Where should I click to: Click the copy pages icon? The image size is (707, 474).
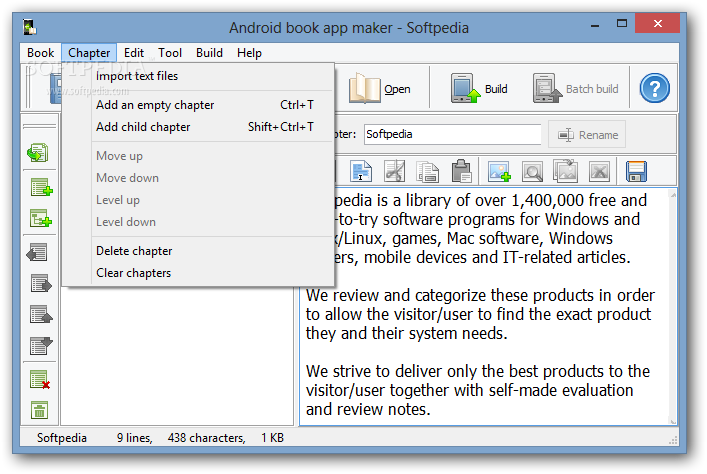428,172
